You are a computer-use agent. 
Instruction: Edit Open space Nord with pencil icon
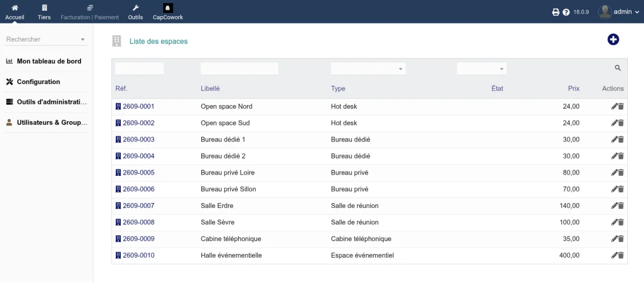(614, 107)
